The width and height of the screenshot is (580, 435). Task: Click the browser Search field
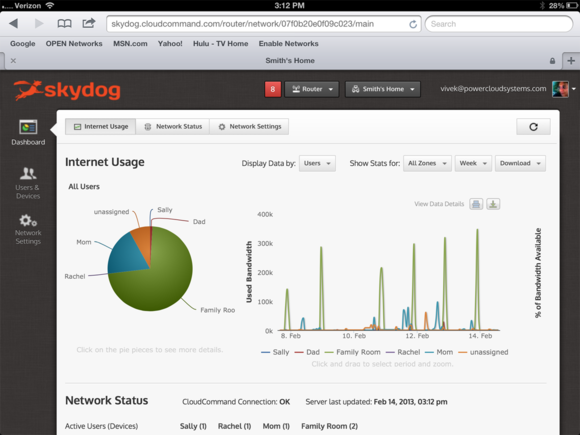tap(499, 24)
